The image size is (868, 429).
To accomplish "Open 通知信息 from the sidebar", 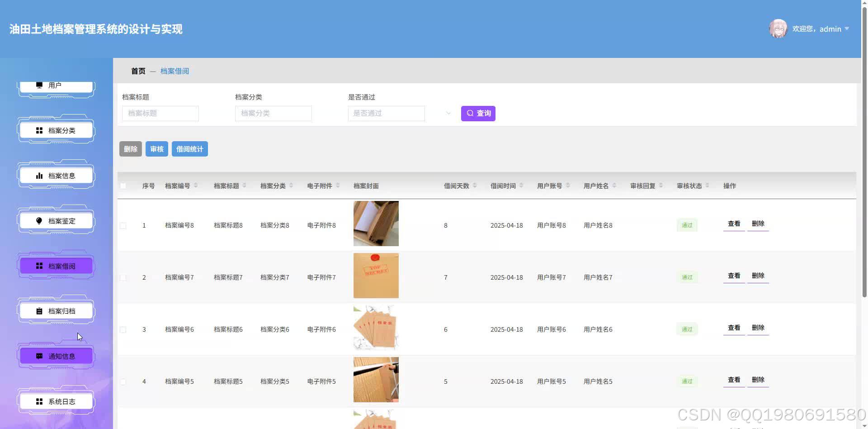I will (56, 356).
